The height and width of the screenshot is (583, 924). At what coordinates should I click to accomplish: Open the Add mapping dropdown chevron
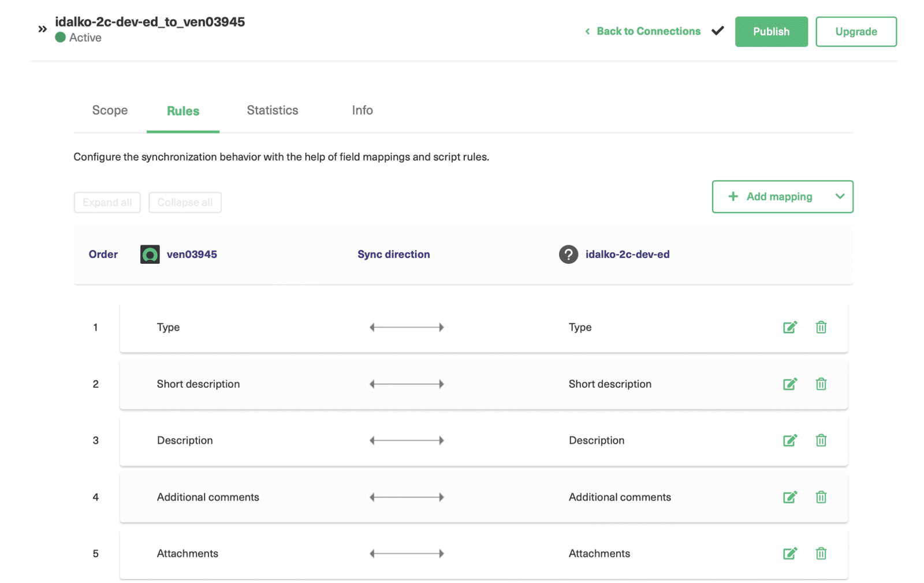(x=840, y=196)
